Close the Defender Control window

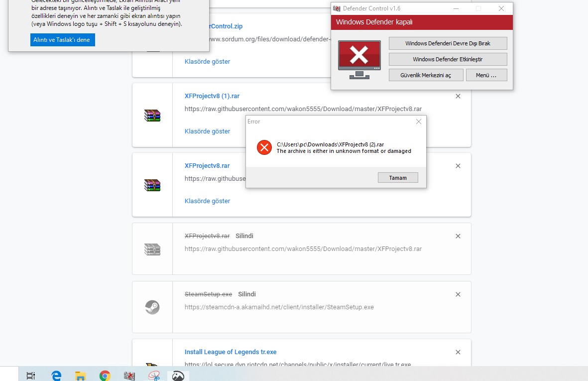click(501, 8)
